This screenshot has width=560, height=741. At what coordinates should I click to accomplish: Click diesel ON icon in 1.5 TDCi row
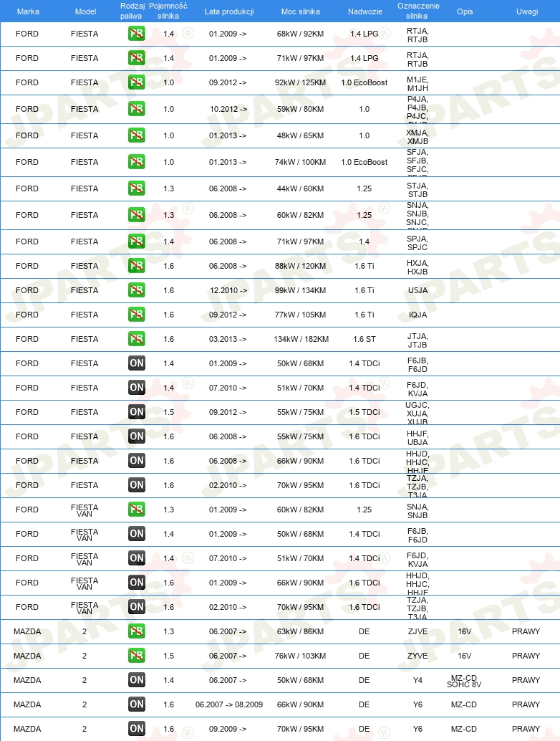pyautogui.click(x=137, y=412)
